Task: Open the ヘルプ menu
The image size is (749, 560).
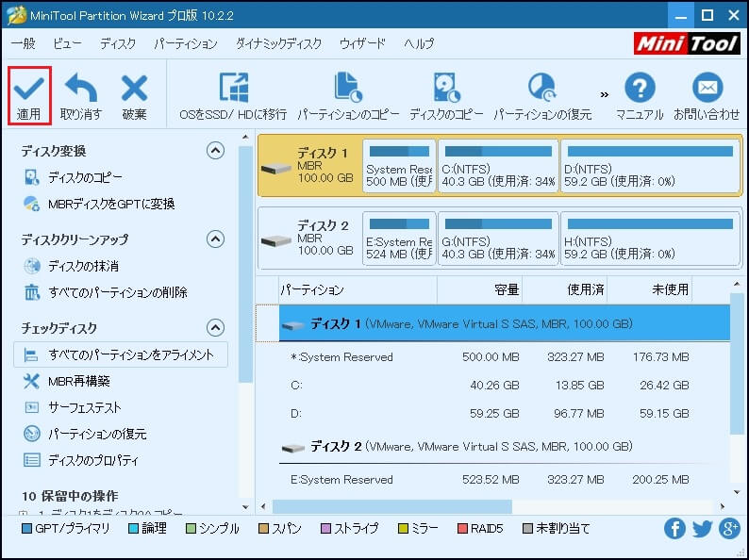Action: click(x=419, y=44)
